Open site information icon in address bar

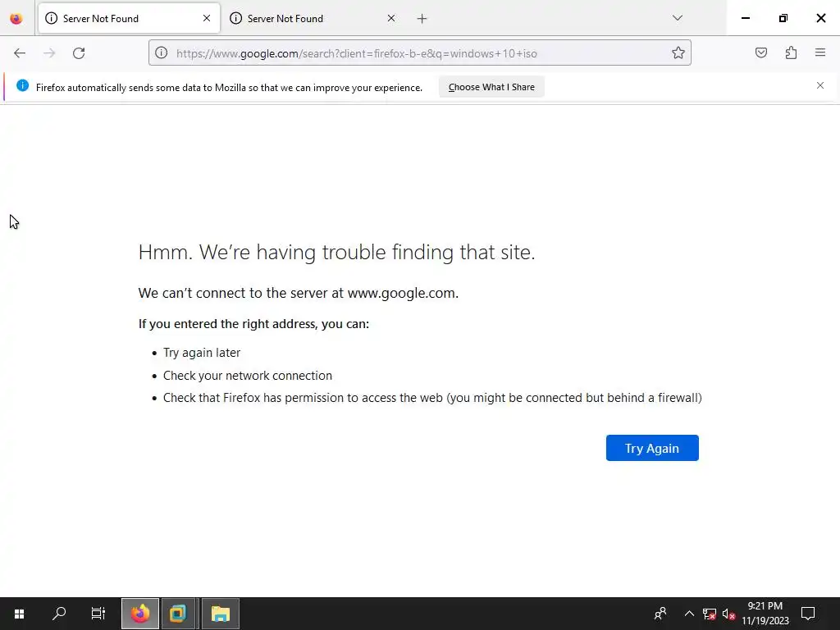162,53
